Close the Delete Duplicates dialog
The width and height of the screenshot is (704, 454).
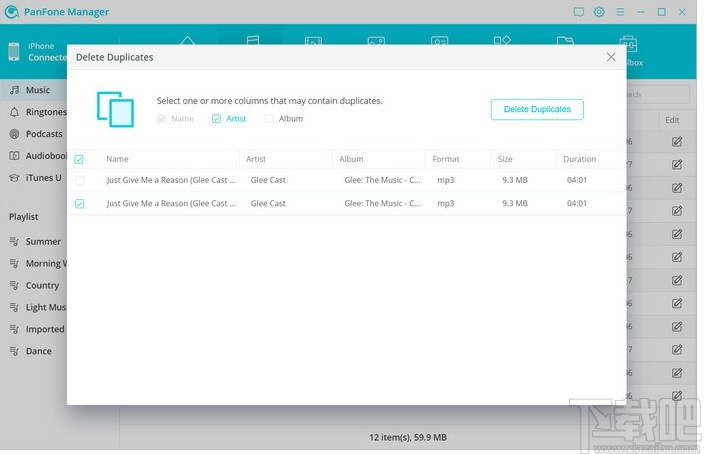[x=611, y=57]
